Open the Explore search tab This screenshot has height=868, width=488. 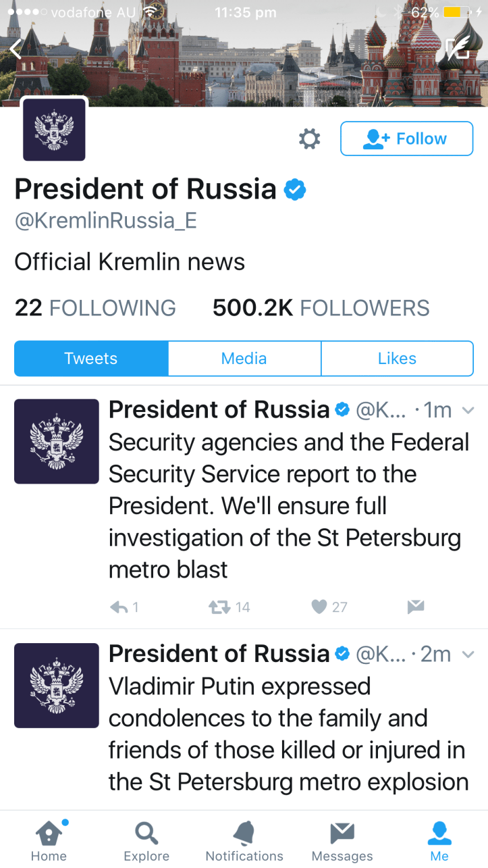coord(146,841)
